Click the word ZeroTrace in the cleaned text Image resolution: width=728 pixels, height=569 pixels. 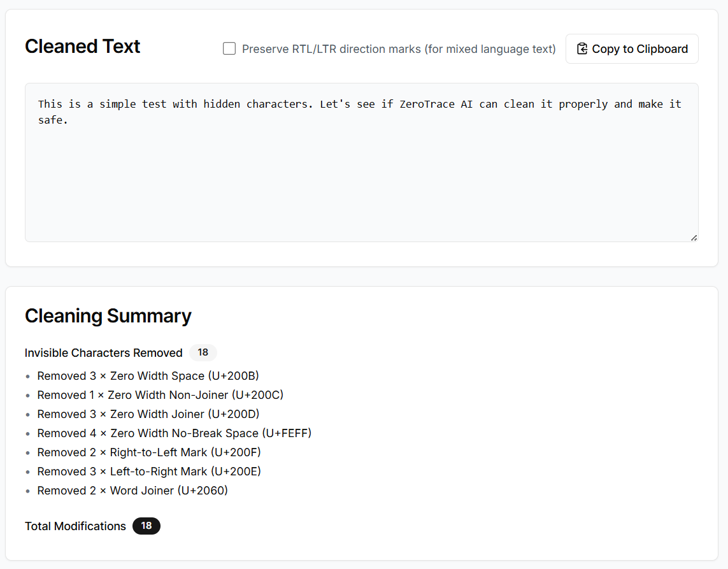[x=427, y=104]
